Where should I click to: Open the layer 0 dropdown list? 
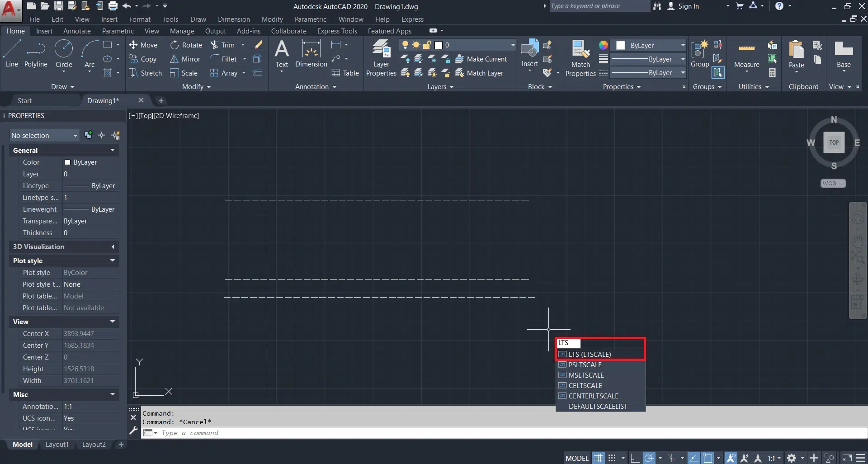[x=512, y=45]
